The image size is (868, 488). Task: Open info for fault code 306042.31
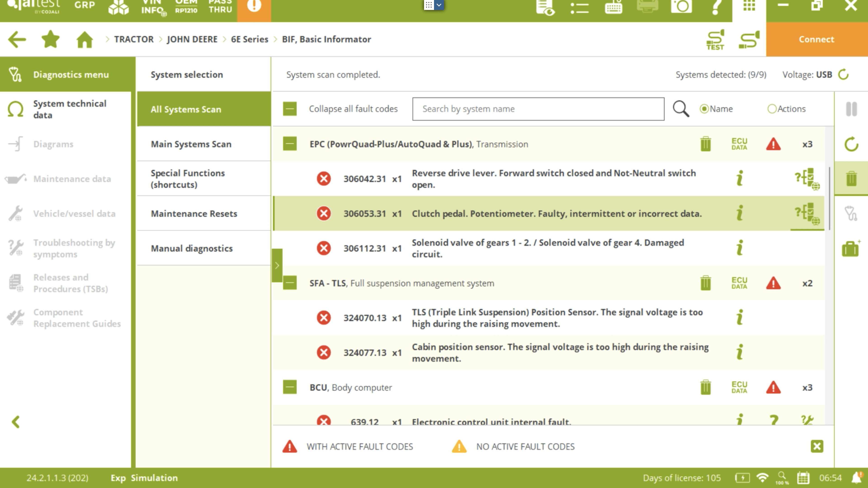coord(739,178)
